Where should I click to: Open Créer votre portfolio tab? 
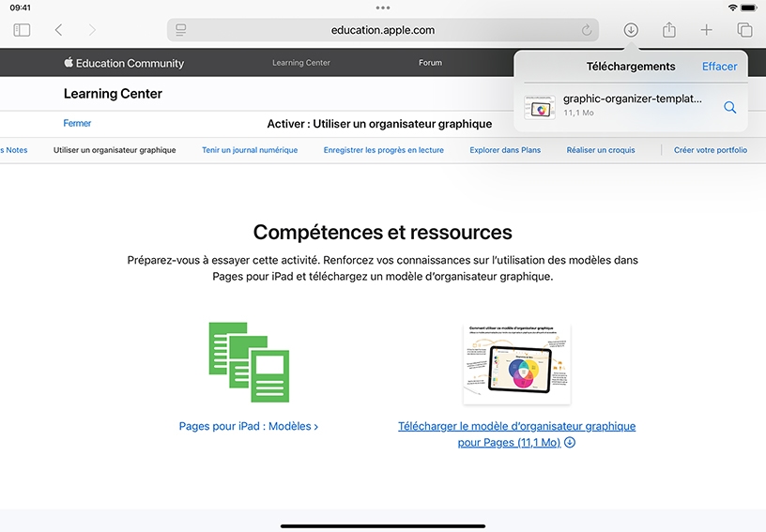click(711, 150)
